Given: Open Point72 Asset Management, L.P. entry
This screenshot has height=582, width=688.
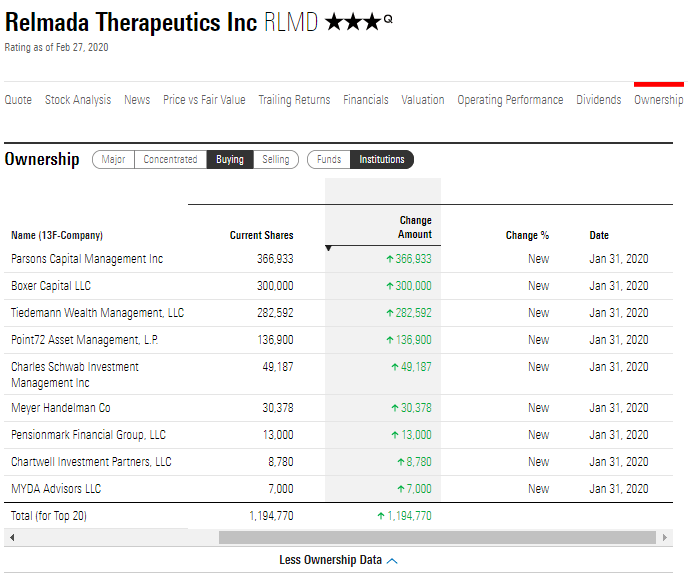Looking at the screenshot, I should (85, 340).
